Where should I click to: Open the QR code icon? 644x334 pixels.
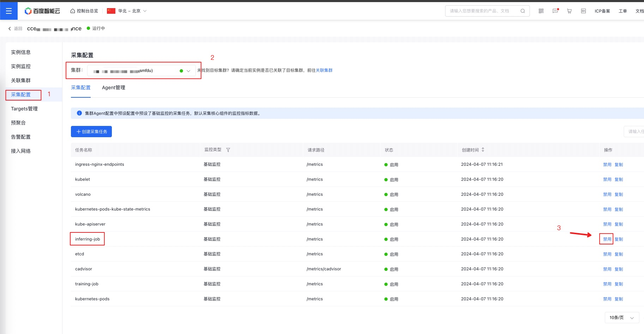(541, 11)
